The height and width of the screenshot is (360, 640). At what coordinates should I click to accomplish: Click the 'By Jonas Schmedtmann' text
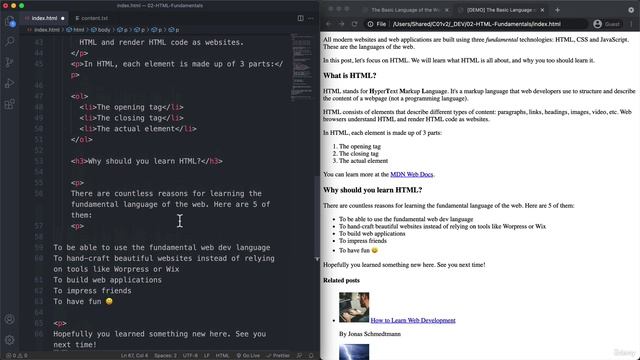pos(370,334)
